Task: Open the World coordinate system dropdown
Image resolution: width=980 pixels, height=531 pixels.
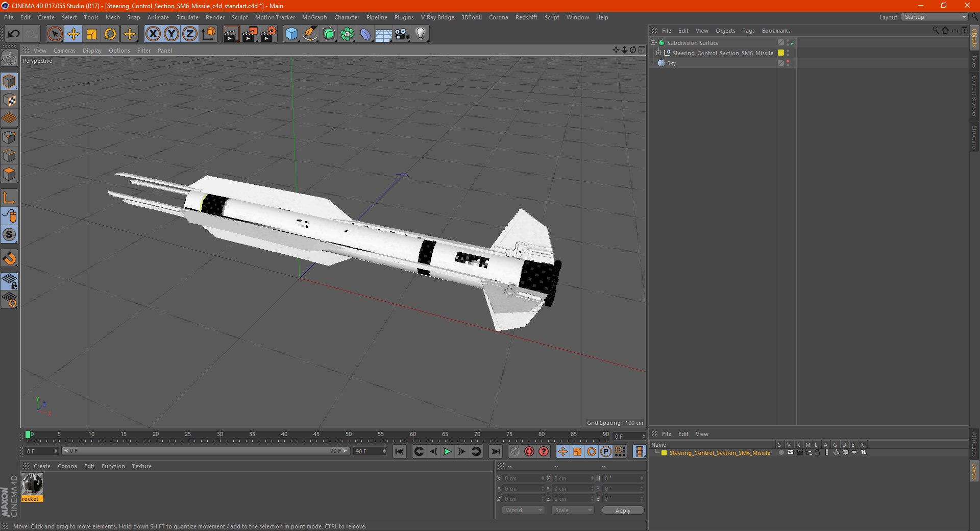Action: tap(523, 510)
